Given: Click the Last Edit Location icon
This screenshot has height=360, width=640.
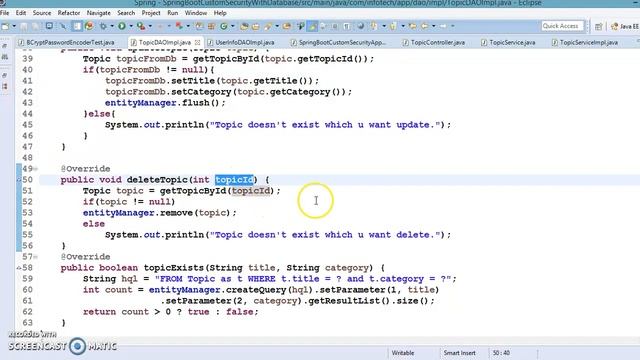Looking at the screenshot, I should [x=413, y=26].
